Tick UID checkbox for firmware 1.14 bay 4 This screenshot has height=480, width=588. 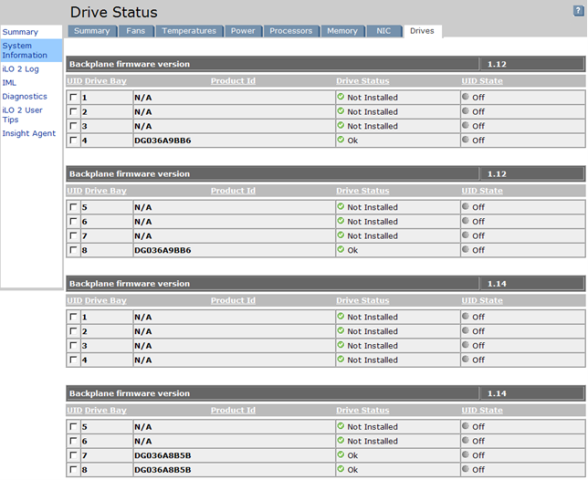click(x=74, y=360)
